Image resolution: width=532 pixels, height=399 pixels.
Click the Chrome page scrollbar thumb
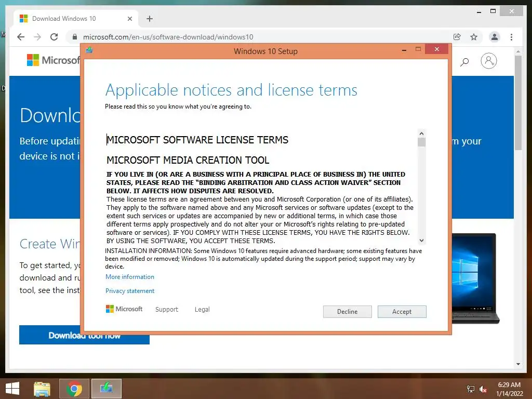point(518,102)
